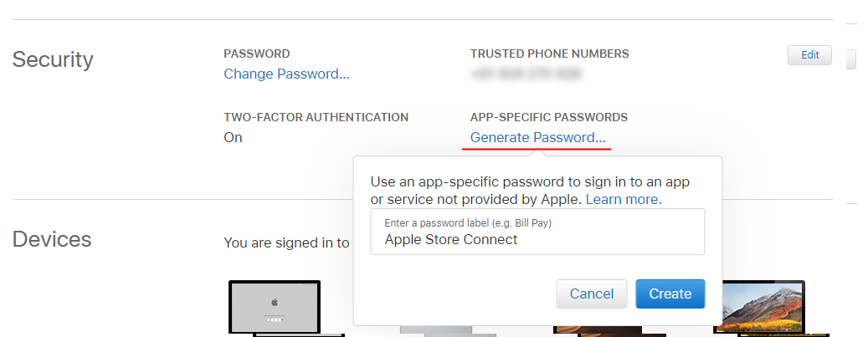
Task: Select the device showing the grey Apple login screen
Action: [275, 307]
